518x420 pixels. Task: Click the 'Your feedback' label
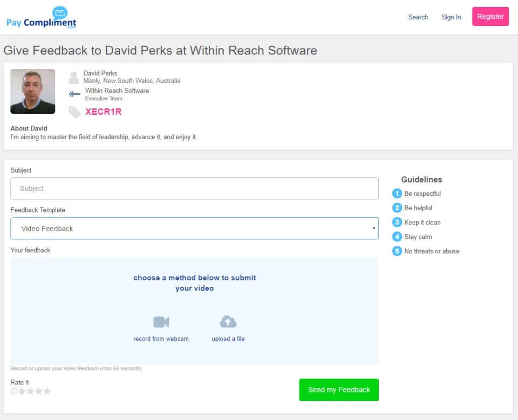pos(30,250)
